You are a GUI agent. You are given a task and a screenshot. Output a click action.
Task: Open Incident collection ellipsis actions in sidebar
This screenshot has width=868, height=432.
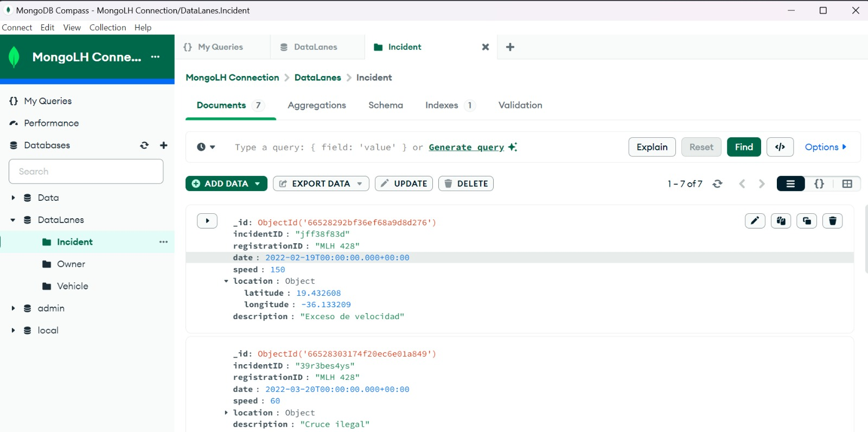click(163, 242)
